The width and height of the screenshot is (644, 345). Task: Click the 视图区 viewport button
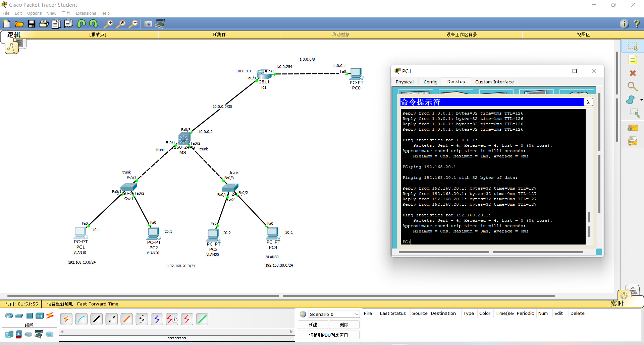point(583,34)
